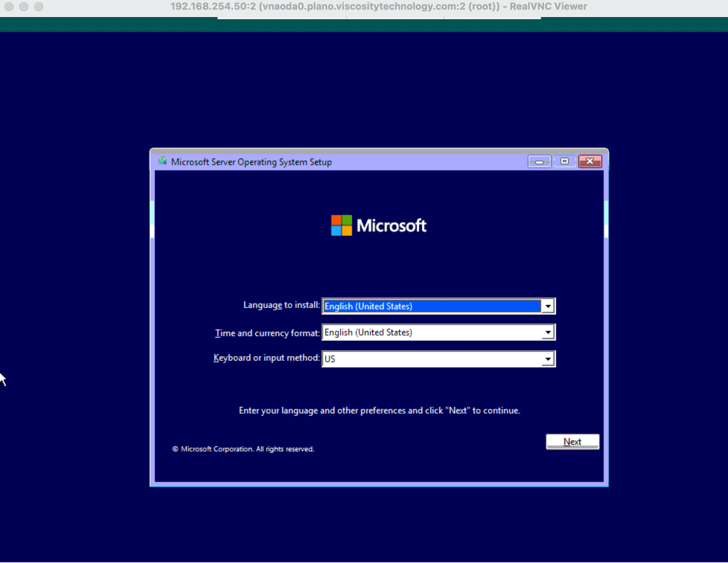The height and width of the screenshot is (563, 728).
Task: Click the Setup icon in title bar
Action: [162, 161]
